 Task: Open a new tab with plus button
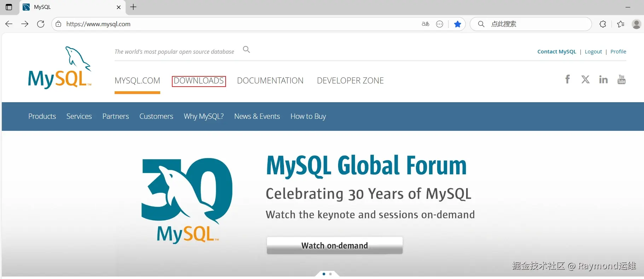tap(133, 7)
